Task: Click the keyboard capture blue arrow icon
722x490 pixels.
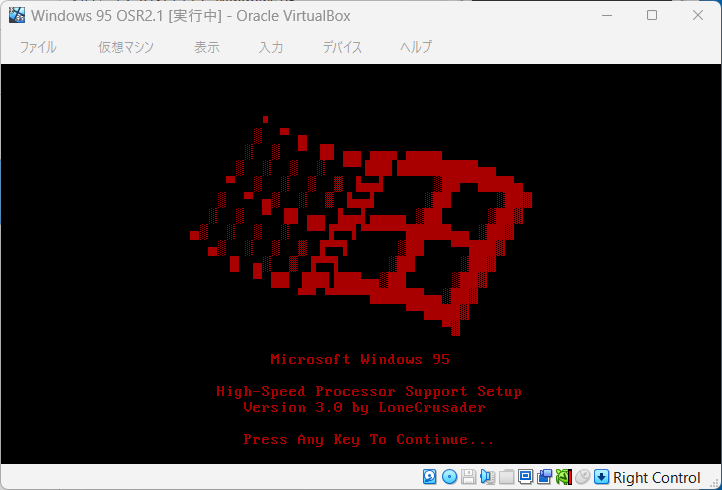Action: point(601,477)
